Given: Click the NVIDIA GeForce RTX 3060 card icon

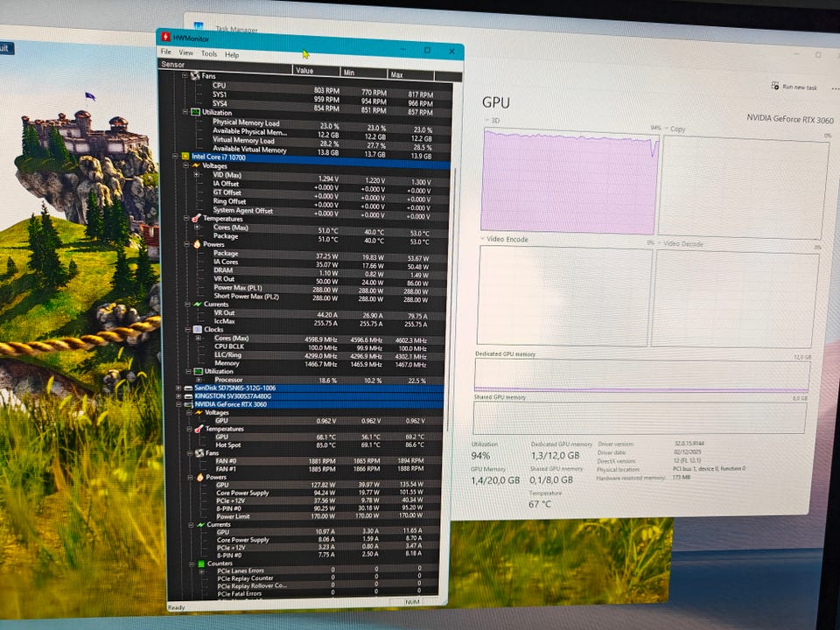Looking at the screenshot, I should pos(186,404).
